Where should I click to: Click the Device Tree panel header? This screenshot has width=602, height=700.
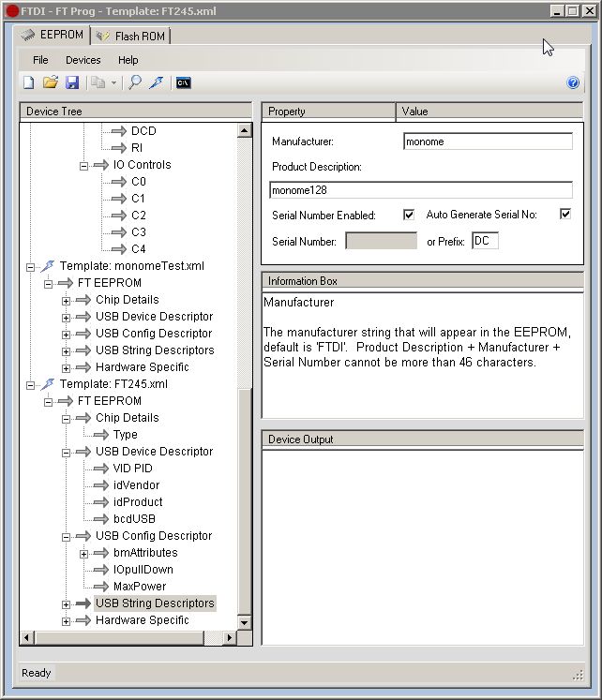click(136, 112)
